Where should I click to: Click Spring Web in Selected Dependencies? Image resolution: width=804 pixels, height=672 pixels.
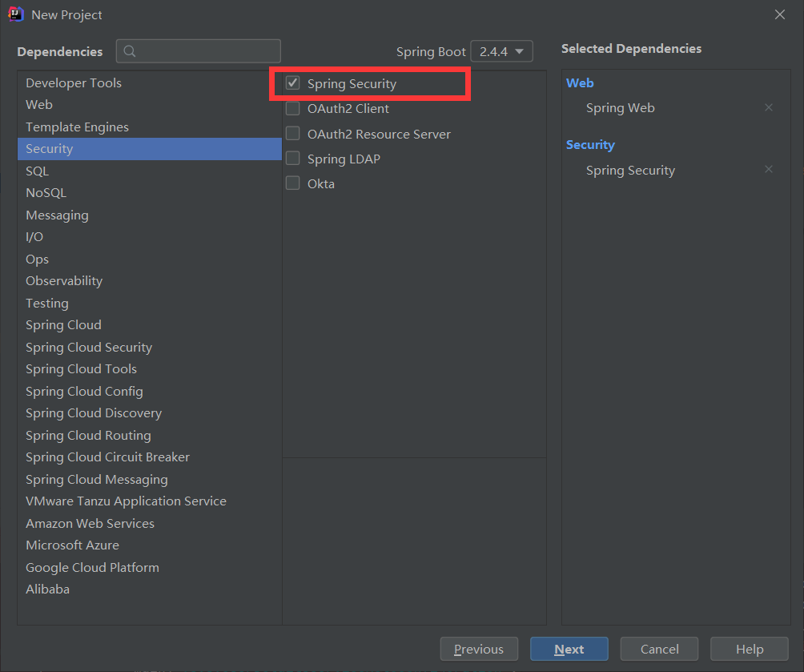tap(621, 108)
